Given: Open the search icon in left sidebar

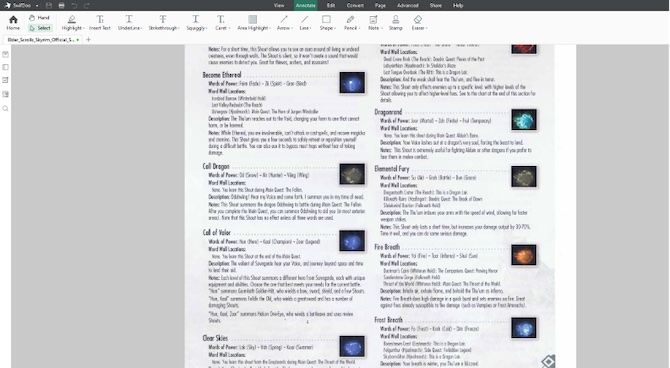Looking at the screenshot, I should 6,109.
